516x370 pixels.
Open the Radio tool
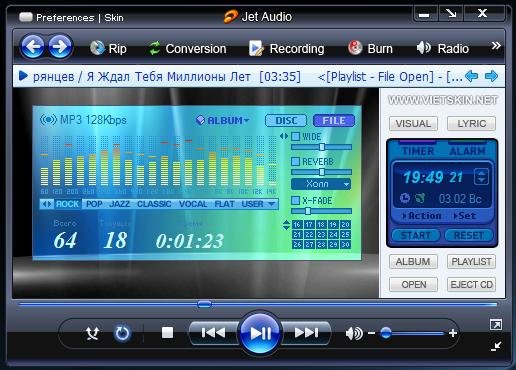pos(443,49)
